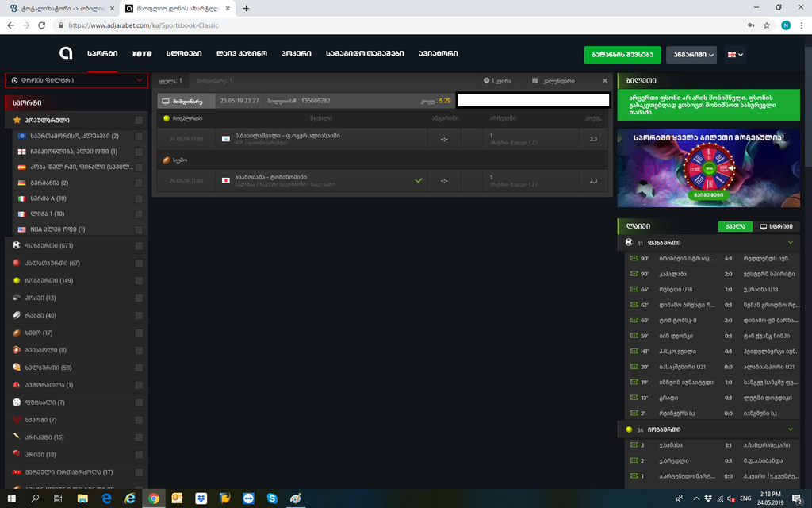The image size is (812, 508).
Task: Click the tennis ball icon in the live panel header
Action: pos(629,429)
